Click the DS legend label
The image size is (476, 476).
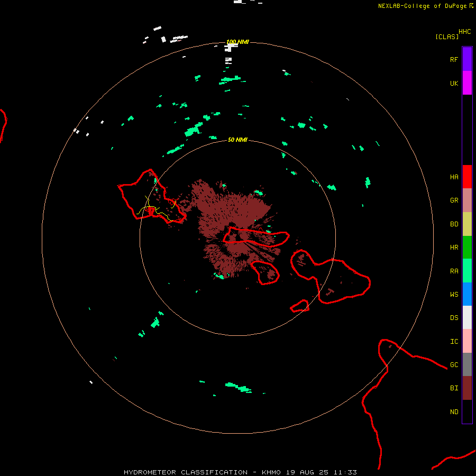click(x=454, y=318)
